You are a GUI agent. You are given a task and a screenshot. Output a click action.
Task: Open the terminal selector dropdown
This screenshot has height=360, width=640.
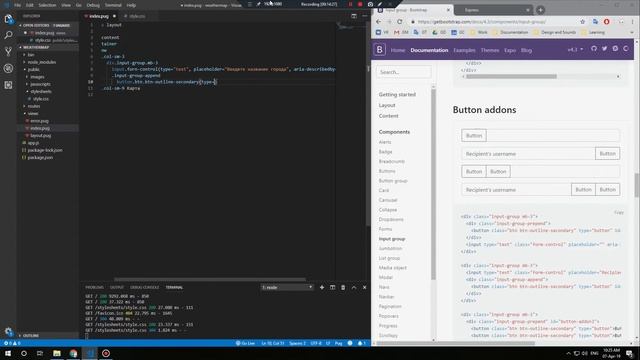[x=287, y=287]
